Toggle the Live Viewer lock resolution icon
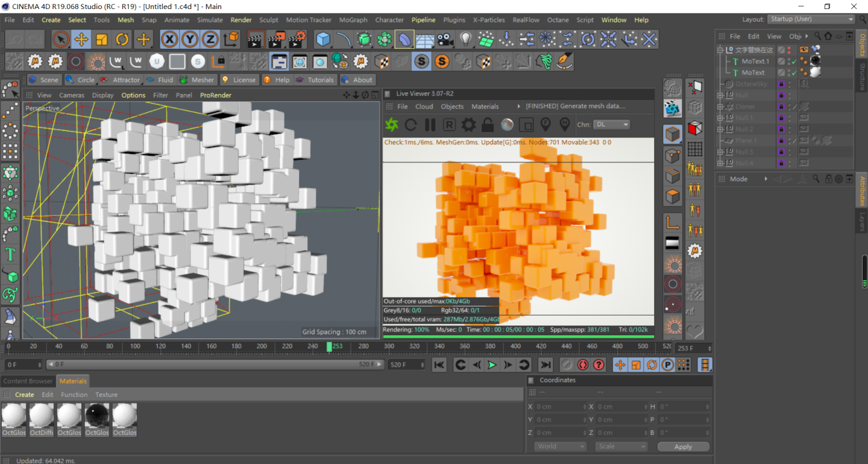The image size is (868, 464). [488, 125]
